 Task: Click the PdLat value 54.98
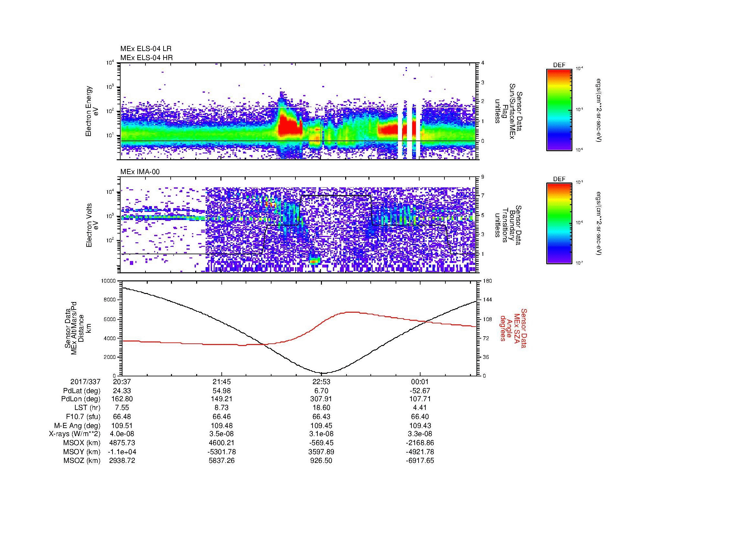click(222, 391)
